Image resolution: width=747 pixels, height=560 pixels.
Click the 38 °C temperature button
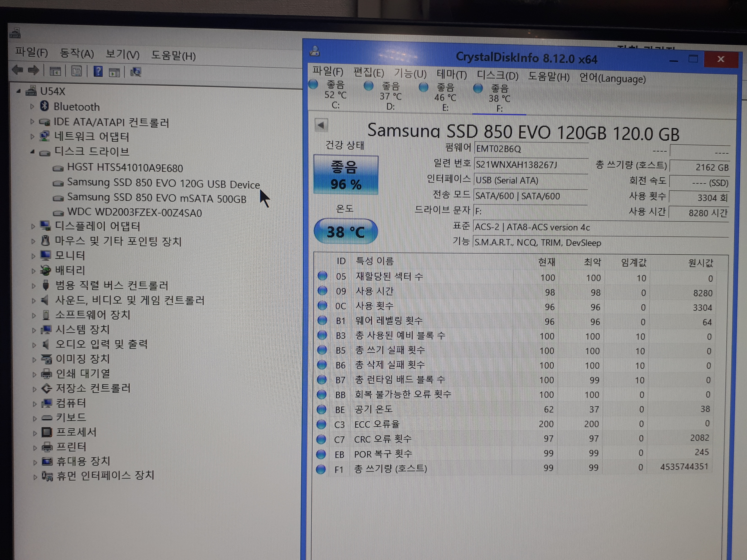point(346,232)
